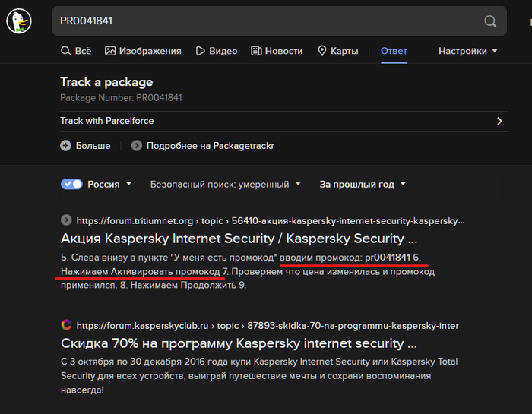
Task: Open the Настройки dropdown
Action: [x=468, y=51]
